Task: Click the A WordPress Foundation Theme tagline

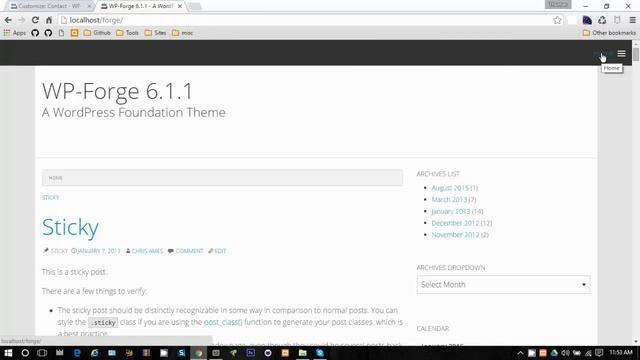Action: point(133,112)
